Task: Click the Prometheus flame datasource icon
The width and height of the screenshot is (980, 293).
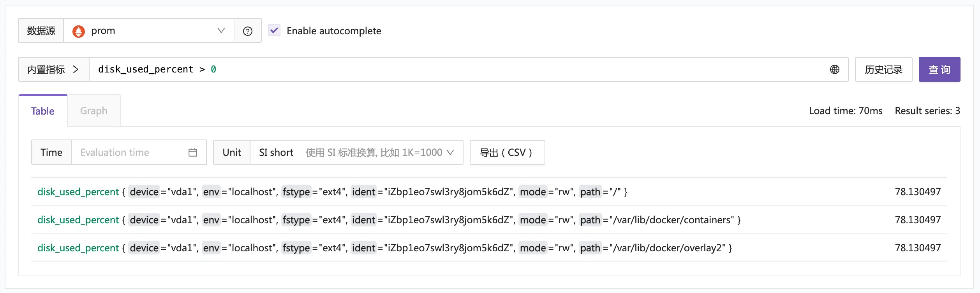Action: [x=79, y=31]
